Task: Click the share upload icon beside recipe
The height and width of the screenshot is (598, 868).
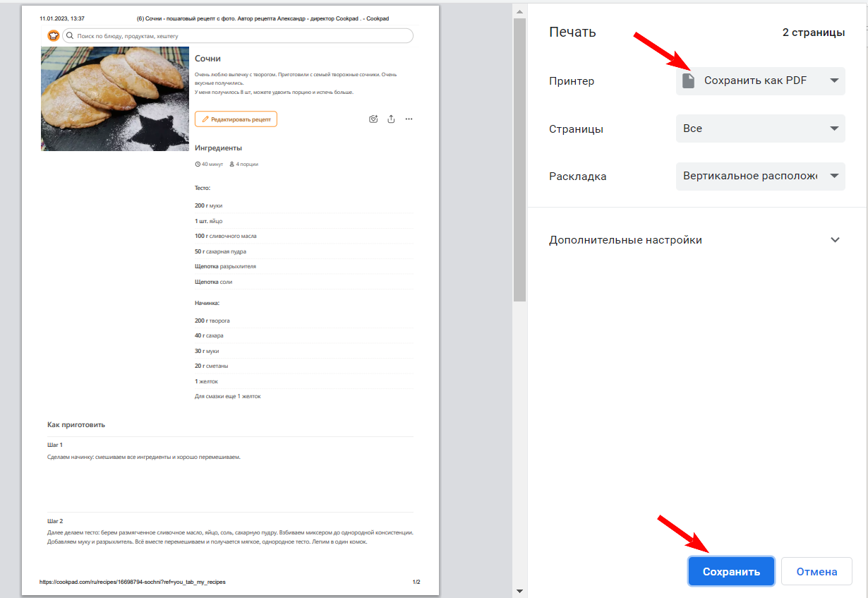Action: [391, 119]
